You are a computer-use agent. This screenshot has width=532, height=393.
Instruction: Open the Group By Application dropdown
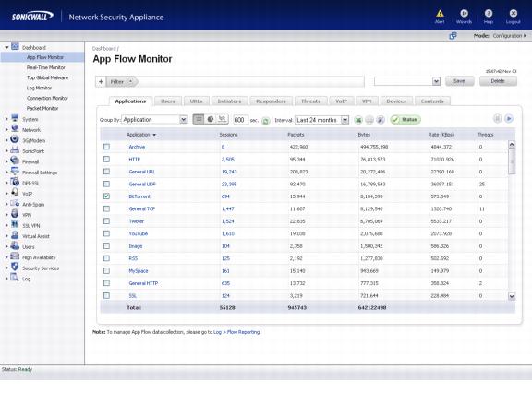154,120
